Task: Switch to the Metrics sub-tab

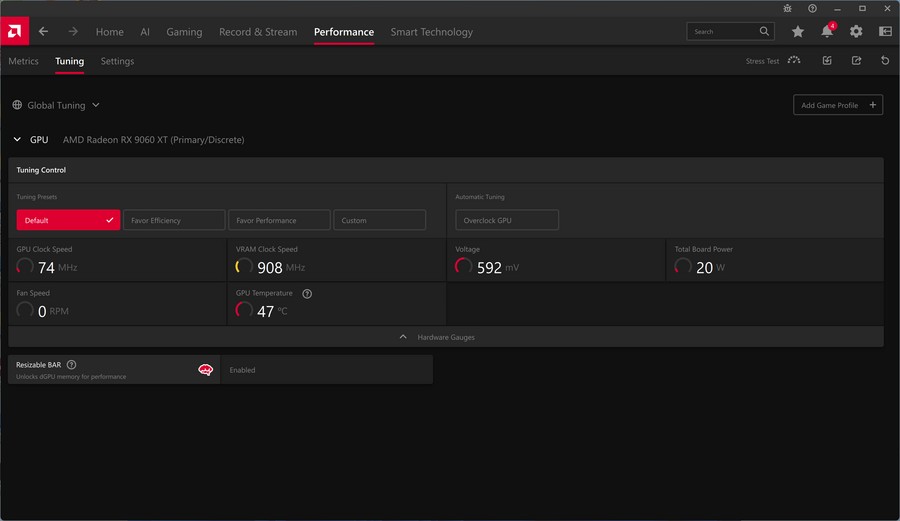Action: (24, 61)
